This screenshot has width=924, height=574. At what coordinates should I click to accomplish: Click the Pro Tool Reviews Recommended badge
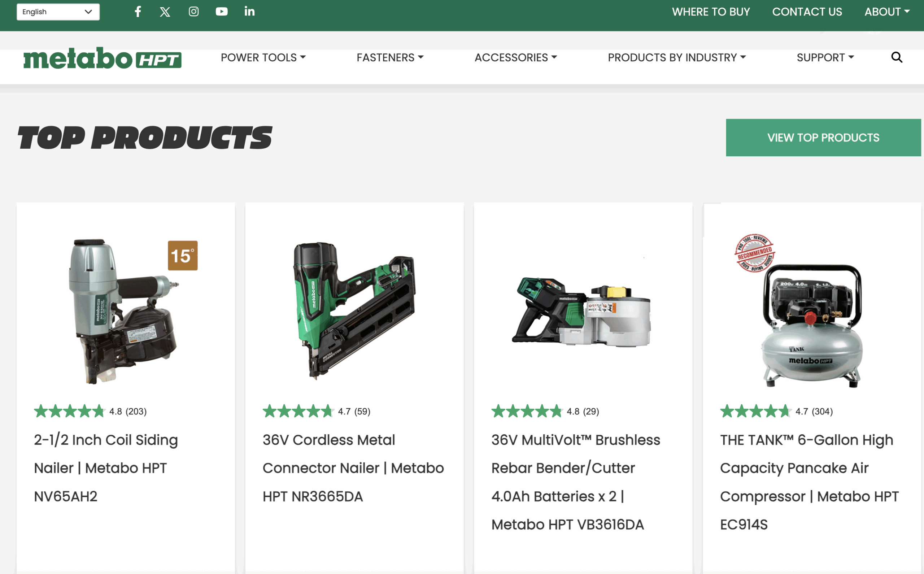(755, 253)
